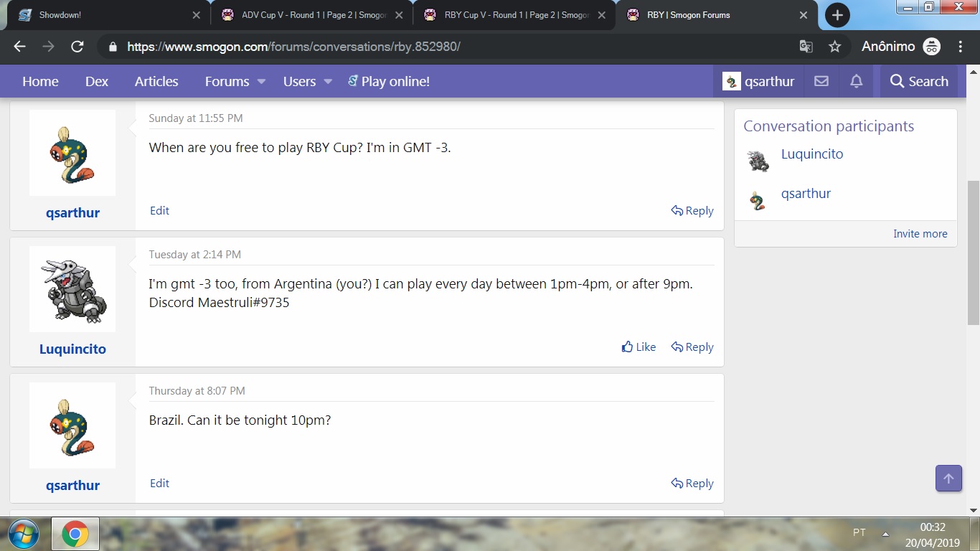Screen dimensions: 980x551
Task: Click Luquincito's Aggron avatar in the message
Action: tap(72, 289)
